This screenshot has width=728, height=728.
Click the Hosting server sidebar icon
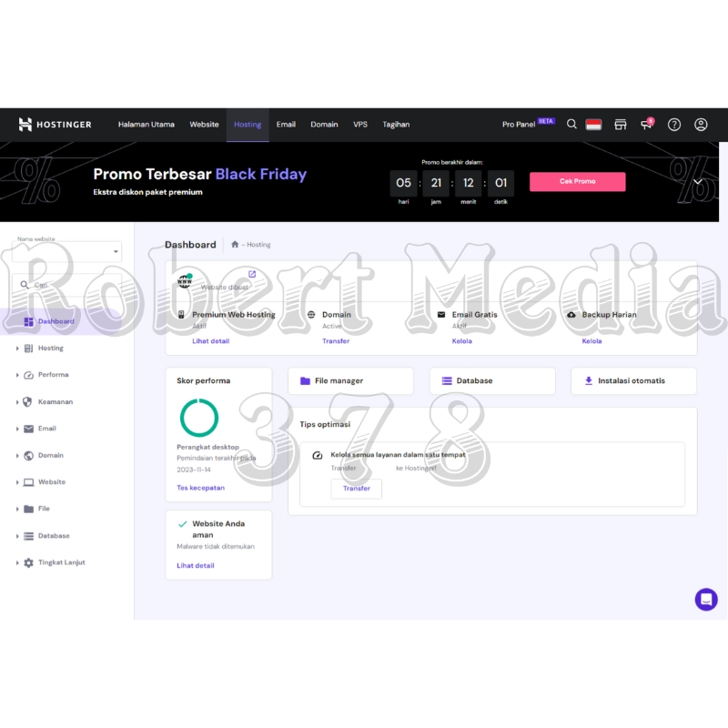coord(28,349)
